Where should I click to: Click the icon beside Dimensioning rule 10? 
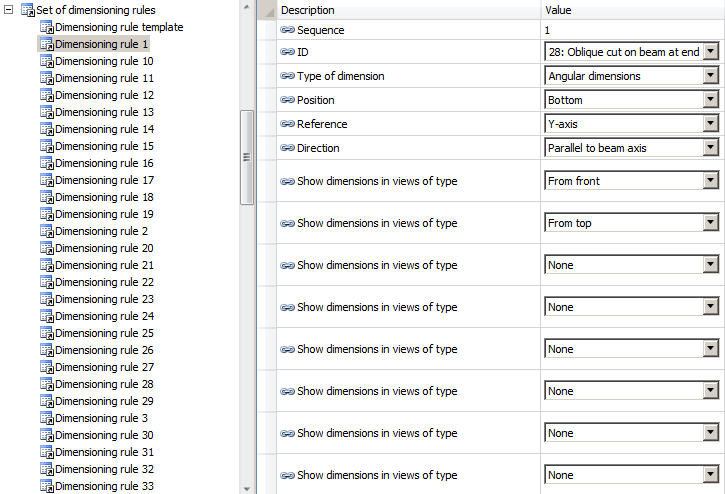coord(46,61)
